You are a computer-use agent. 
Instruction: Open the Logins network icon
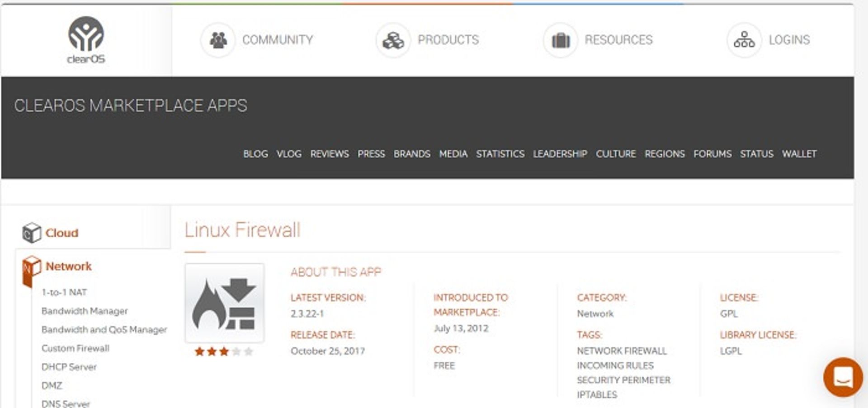[x=744, y=40]
